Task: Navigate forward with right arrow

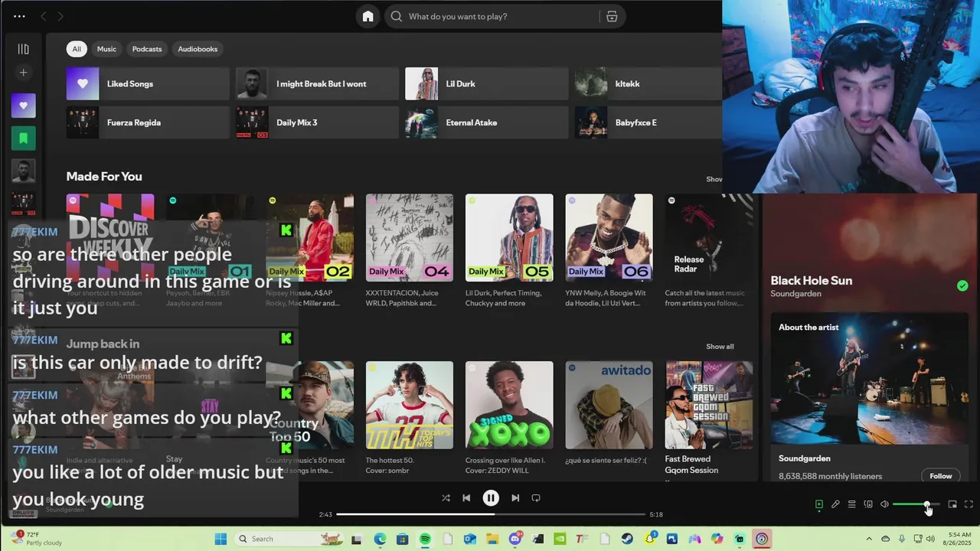Action: (60, 16)
